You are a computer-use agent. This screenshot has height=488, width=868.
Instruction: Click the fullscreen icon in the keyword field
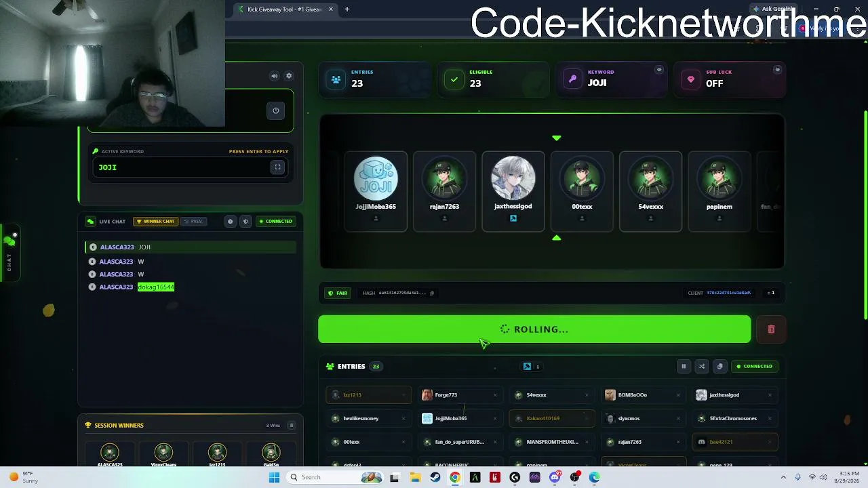(x=277, y=167)
